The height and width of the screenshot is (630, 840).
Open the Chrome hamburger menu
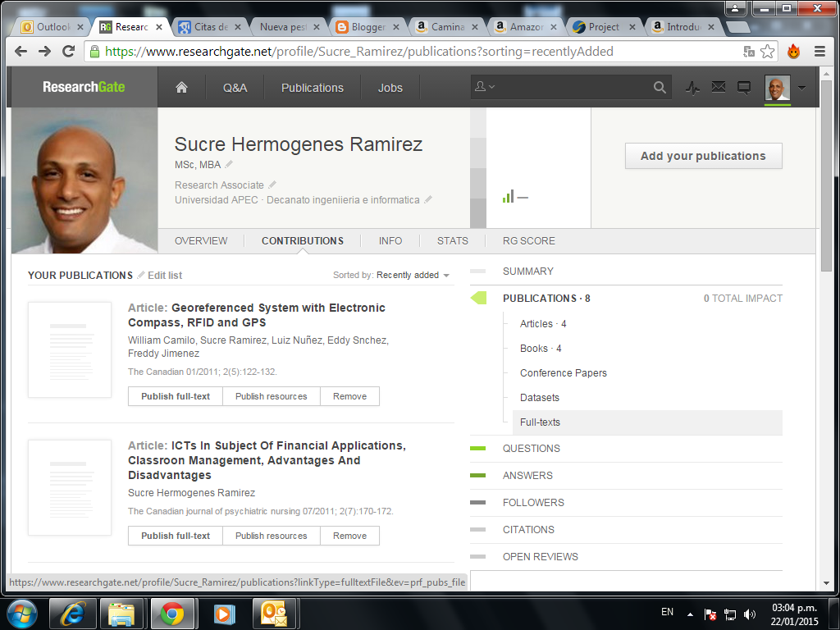coord(819,52)
